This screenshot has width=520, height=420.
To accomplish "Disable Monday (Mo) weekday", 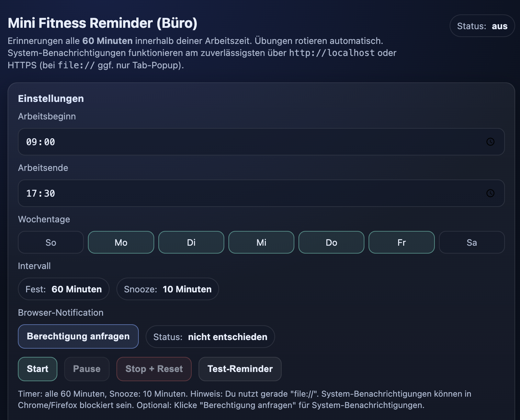I will coord(121,243).
